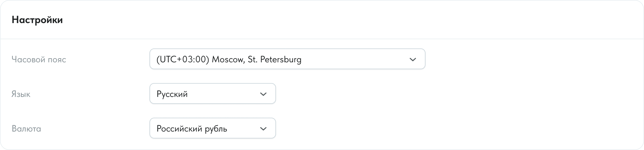644x150 pixels.
Task: Click the Настройки heading
Action: tap(37, 20)
